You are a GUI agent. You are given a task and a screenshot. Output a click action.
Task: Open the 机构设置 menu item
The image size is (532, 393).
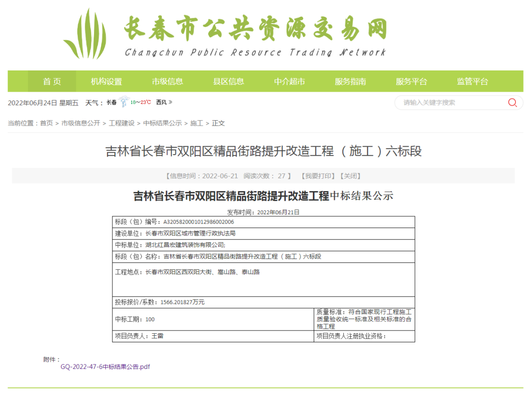[x=106, y=81]
